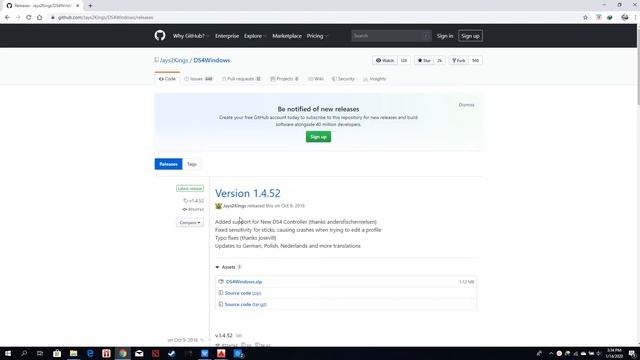Open the action center notification icon
Viewport: 640px width, 360px height.
[632, 353]
